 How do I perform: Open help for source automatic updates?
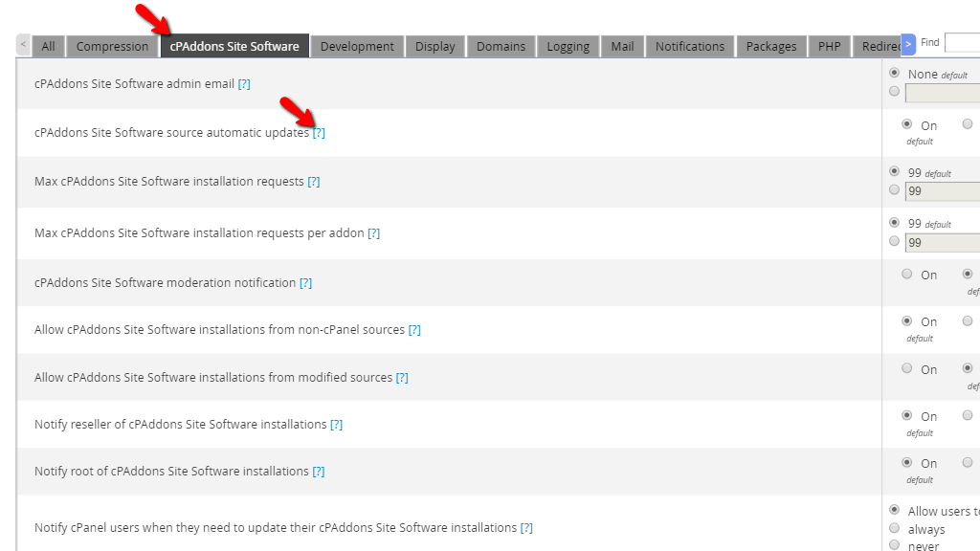click(x=319, y=132)
